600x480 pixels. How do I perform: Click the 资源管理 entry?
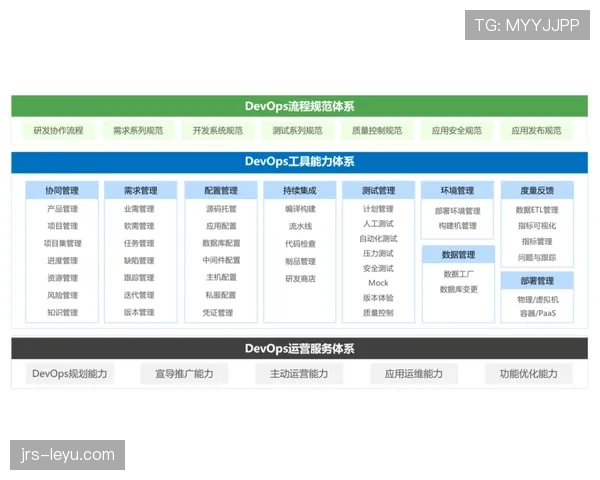pyautogui.click(x=62, y=278)
